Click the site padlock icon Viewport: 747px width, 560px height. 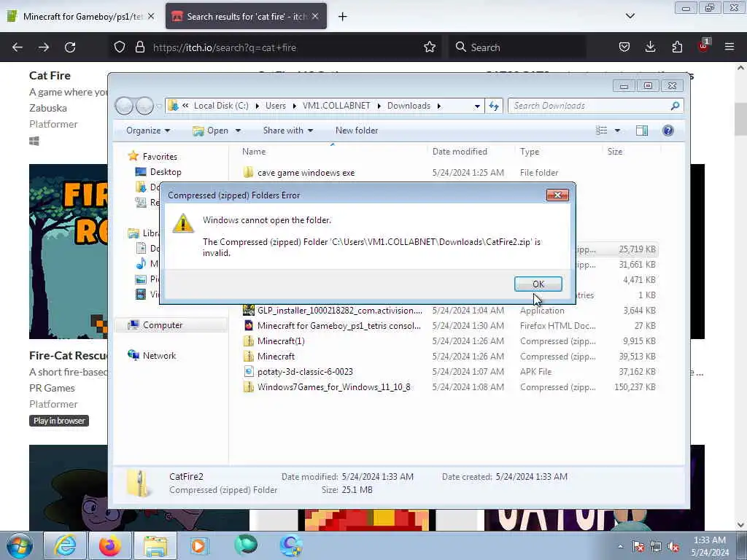[139, 47]
